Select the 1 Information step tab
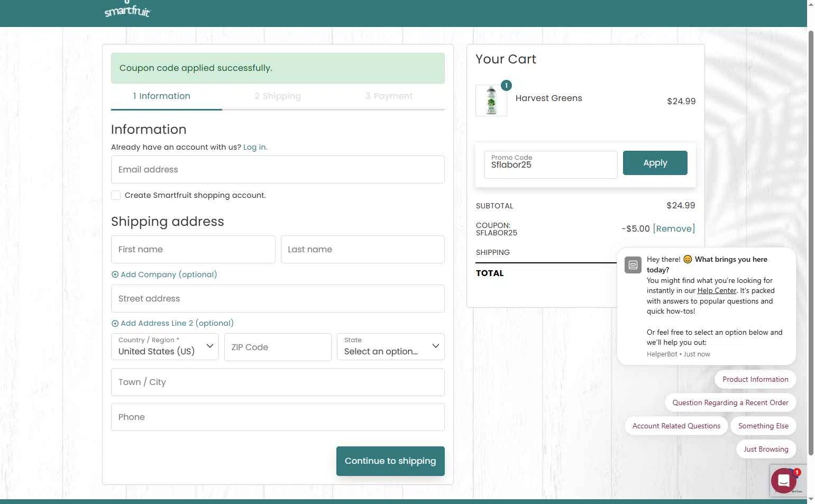This screenshot has width=815, height=504. [161, 96]
